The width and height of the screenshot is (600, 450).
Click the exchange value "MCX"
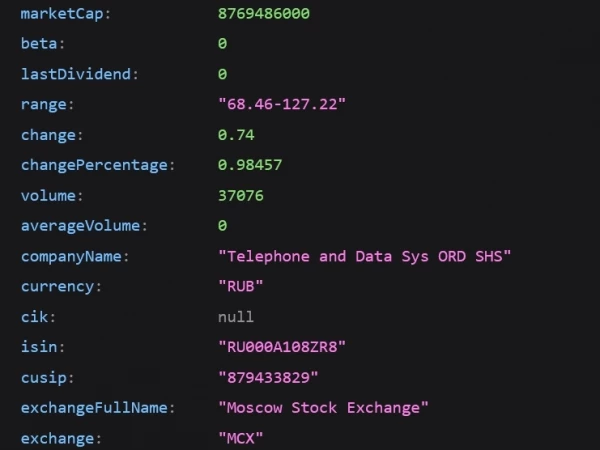(x=240, y=438)
